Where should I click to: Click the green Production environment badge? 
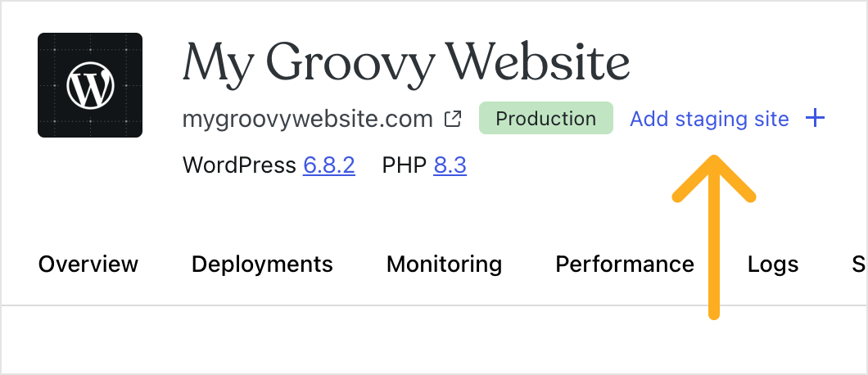tap(545, 119)
